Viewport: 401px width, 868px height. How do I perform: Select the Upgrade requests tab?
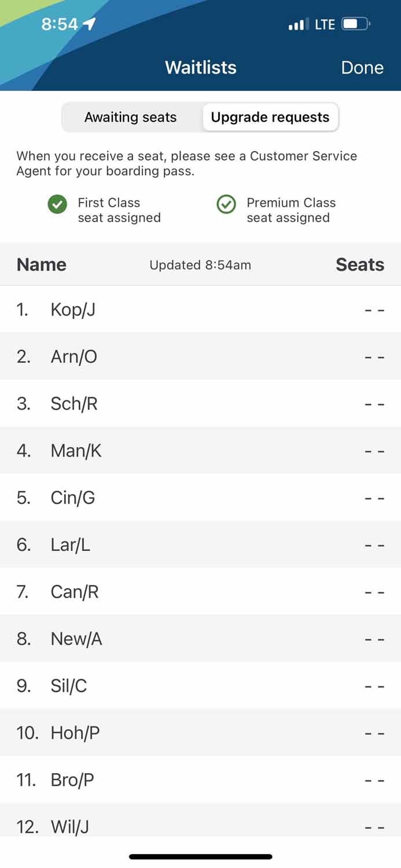click(x=270, y=117)
